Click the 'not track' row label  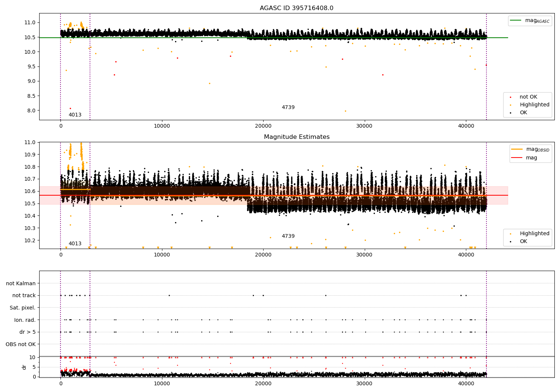click(x=24, y=296)
